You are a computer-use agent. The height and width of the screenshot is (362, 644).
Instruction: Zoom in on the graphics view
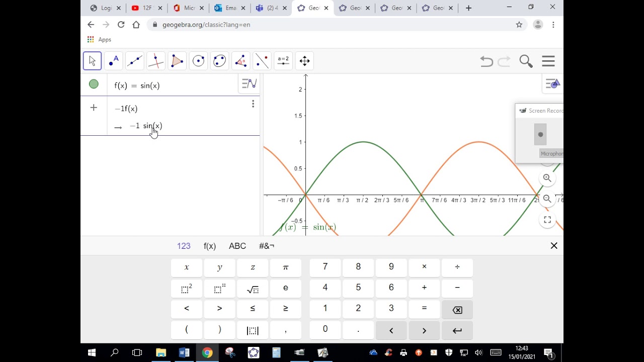(547, 178)
